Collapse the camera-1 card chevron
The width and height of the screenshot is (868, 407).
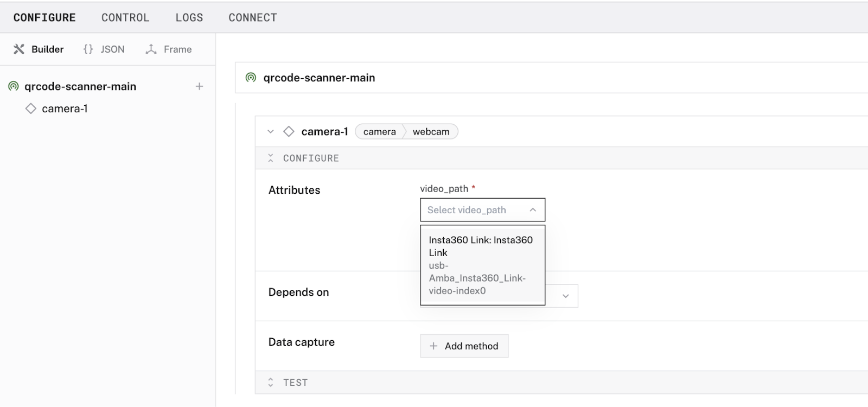point(271,131)
